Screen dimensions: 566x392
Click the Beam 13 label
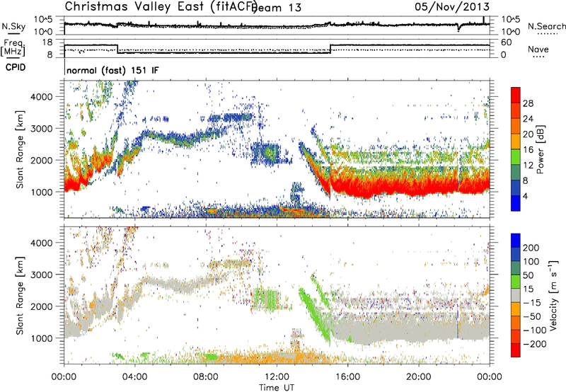coord(277,7)
